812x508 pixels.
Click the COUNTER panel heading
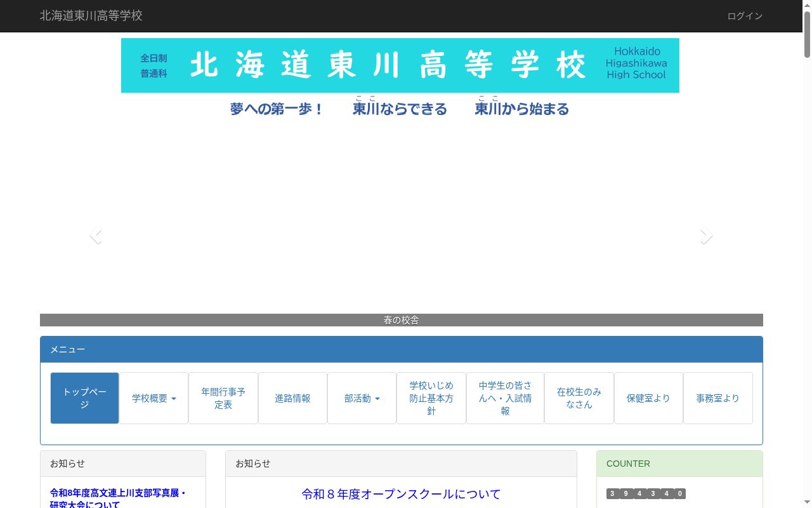pyautogui.click(x=679, y=464)
